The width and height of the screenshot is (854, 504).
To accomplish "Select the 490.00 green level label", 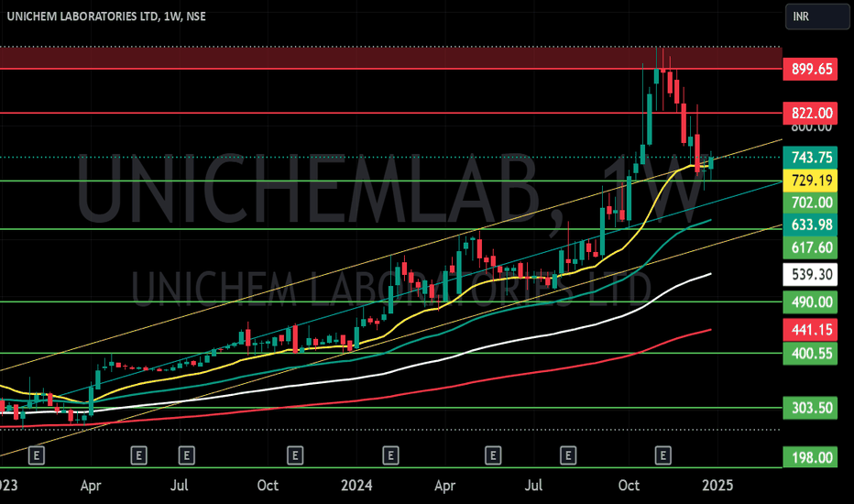I will click(x=810, y=302).
